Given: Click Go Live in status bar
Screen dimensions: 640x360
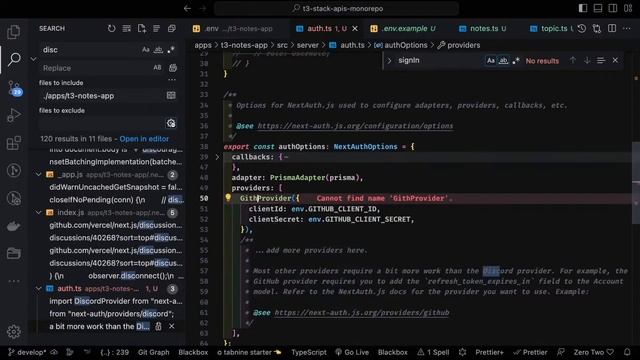Looking at the screenshot, I should pyautogui.click(x=352, y=352).
